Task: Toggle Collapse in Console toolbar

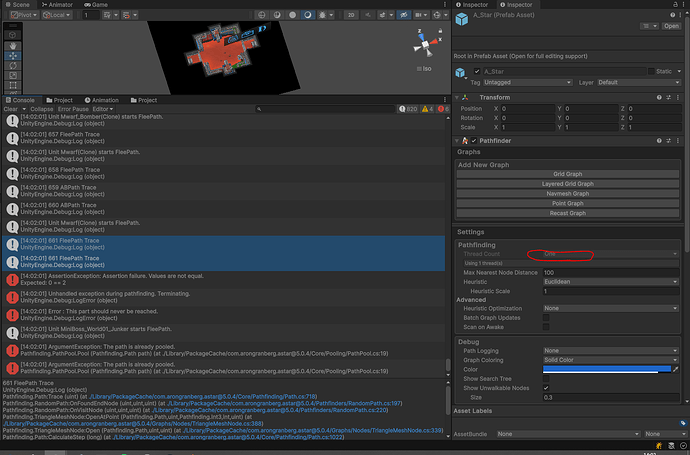Action: click(42, 109)
